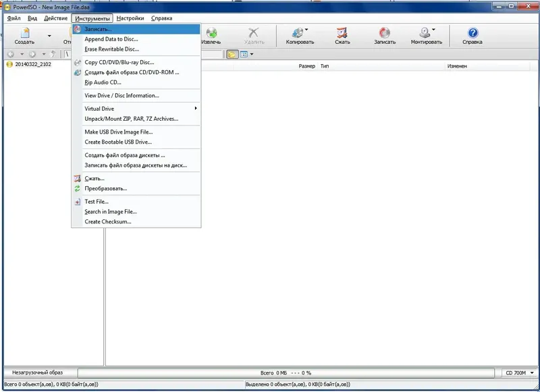Select Создать файл образа CD/DVD-ROM...
This screenshot has height=392, width=540.
136,72
